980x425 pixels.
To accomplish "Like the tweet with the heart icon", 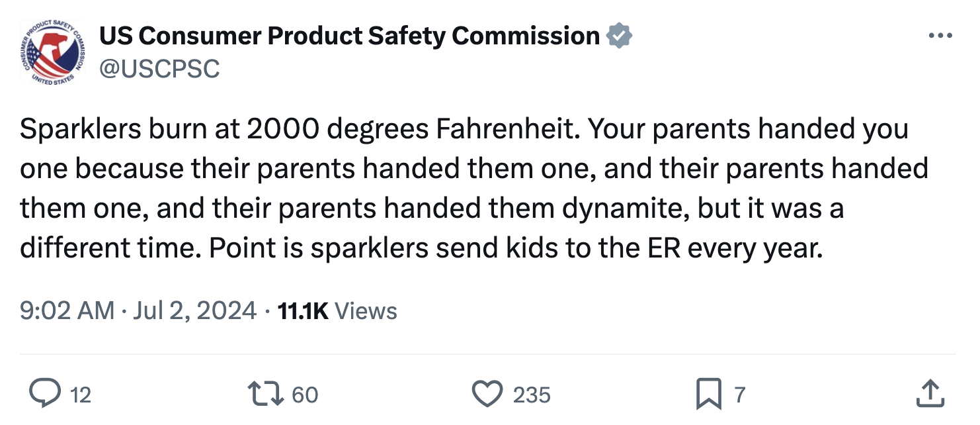I will point(487,395).
